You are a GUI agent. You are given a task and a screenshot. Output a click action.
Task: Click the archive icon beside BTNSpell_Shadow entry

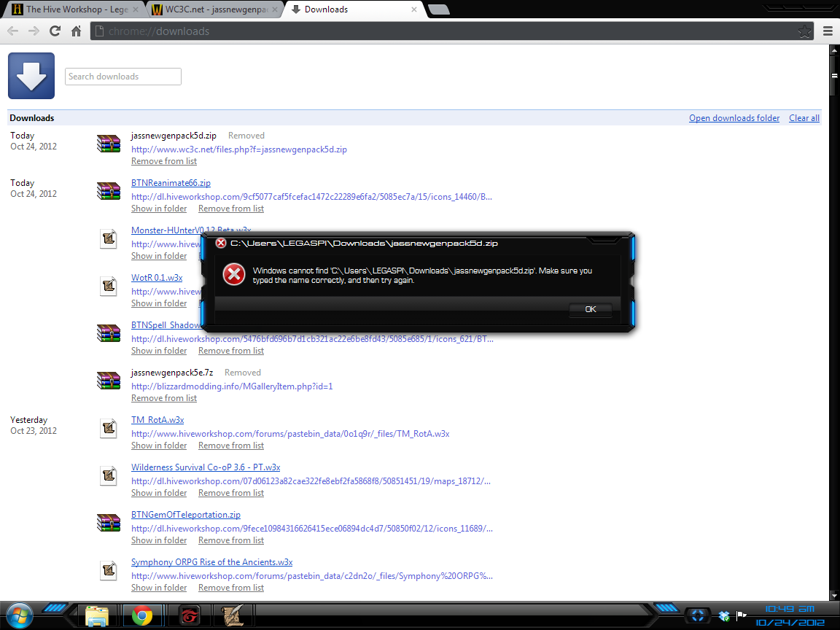click(109, 332)
